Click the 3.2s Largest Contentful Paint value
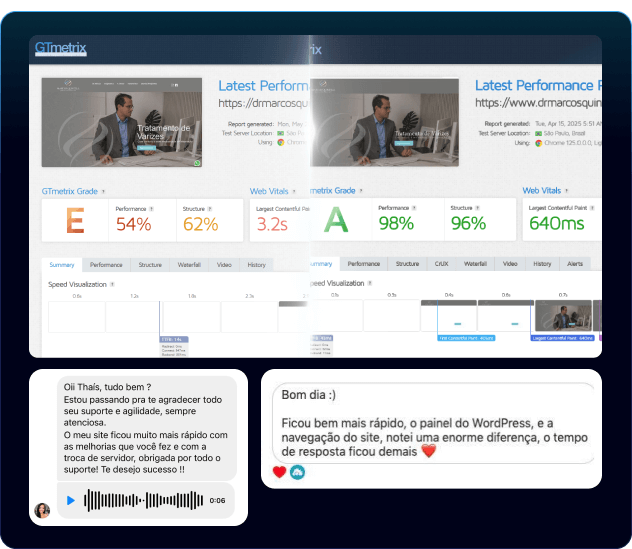 click(272, 225)
